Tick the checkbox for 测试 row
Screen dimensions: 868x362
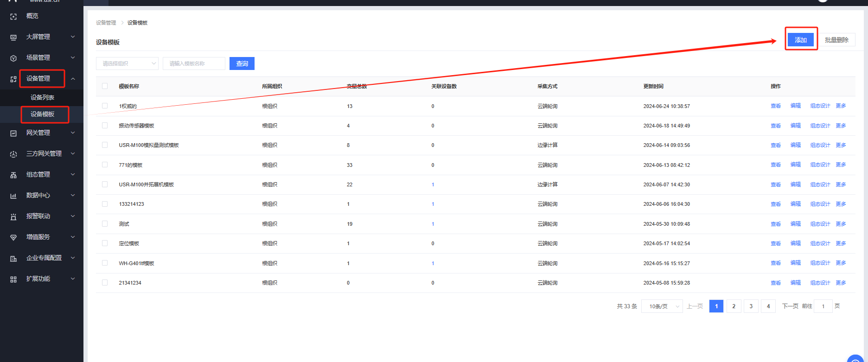(105, 223)
